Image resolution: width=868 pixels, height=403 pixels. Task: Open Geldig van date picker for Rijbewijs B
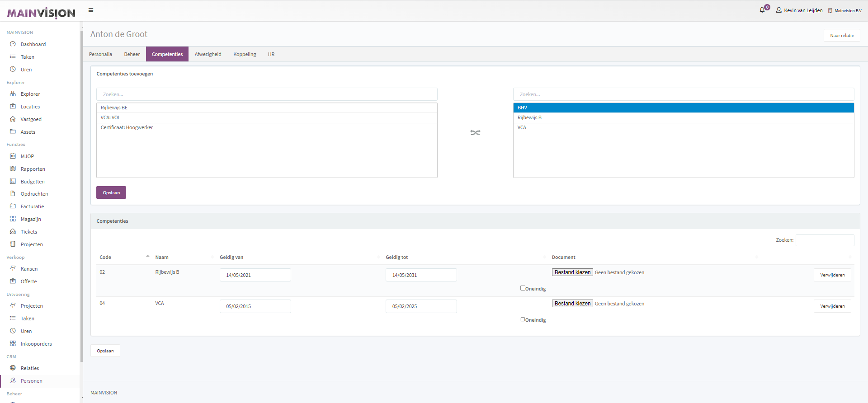click(x=255, y=275)
